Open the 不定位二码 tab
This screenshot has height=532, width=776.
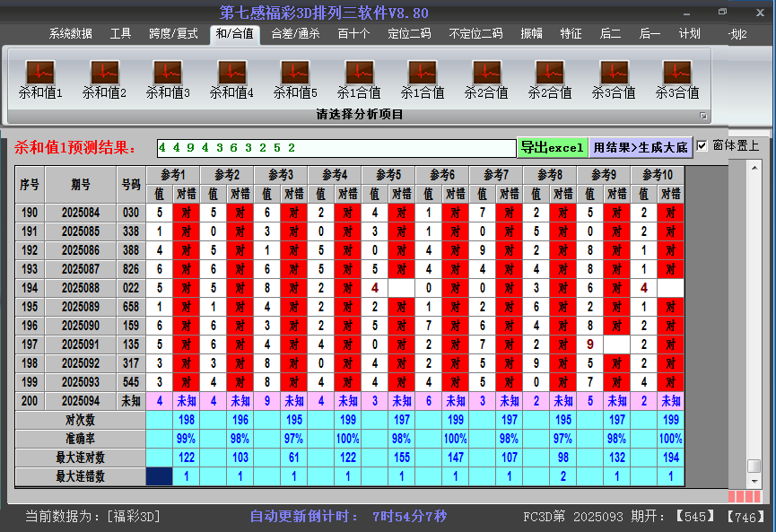475,34
